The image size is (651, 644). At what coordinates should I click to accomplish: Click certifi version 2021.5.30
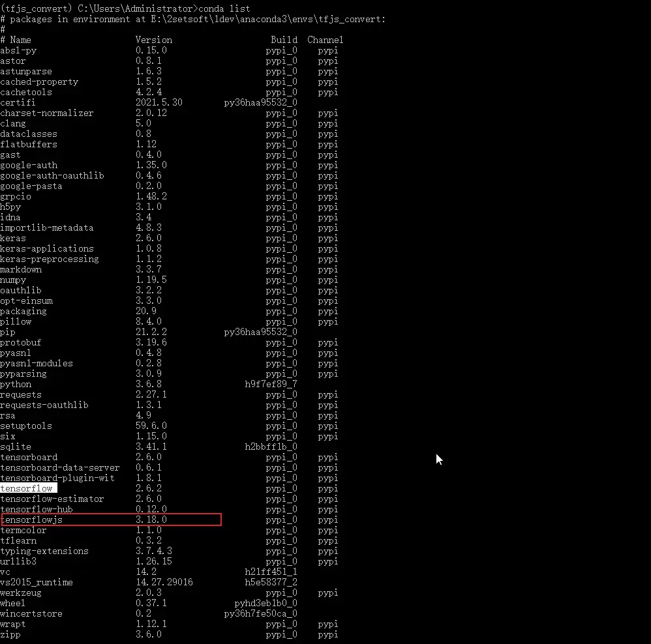[159, 102]
